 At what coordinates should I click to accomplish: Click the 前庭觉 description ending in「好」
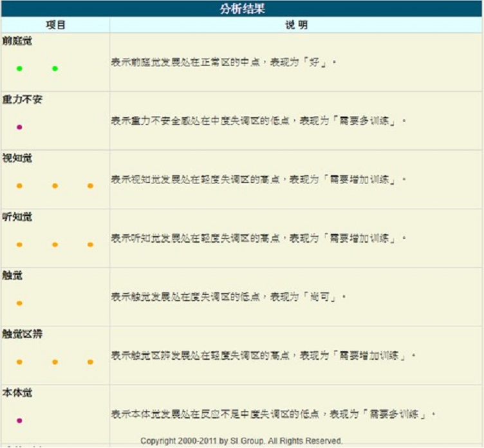(x=223, y=62)
